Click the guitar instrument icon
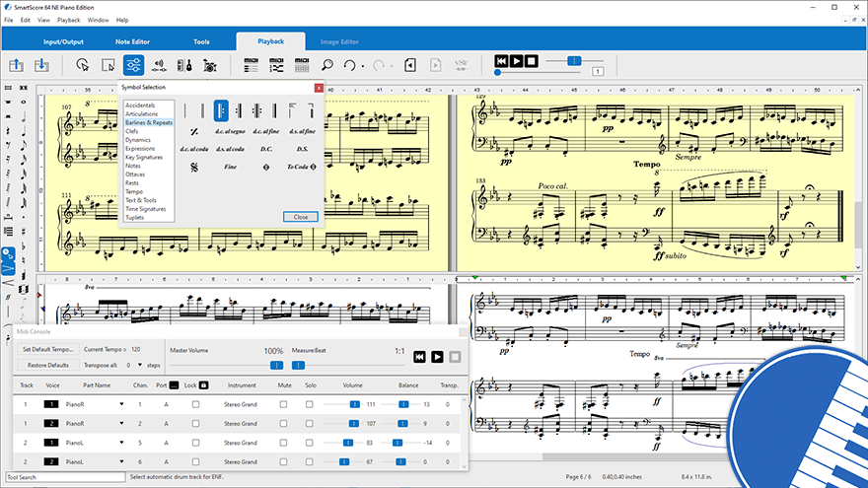The width and height of the screenshot is (868, 488). pos(184,65)
